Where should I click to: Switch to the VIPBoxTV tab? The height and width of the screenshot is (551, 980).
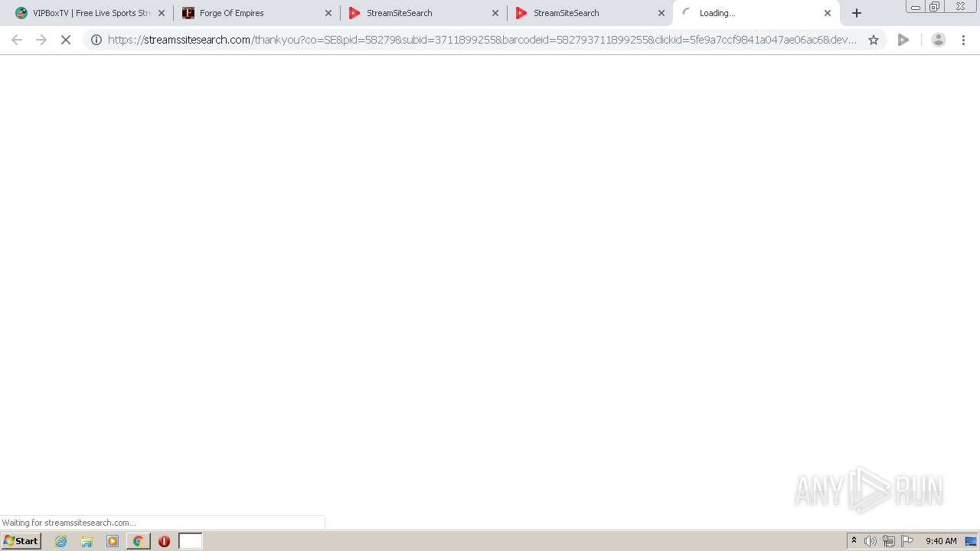coord(90,13)
